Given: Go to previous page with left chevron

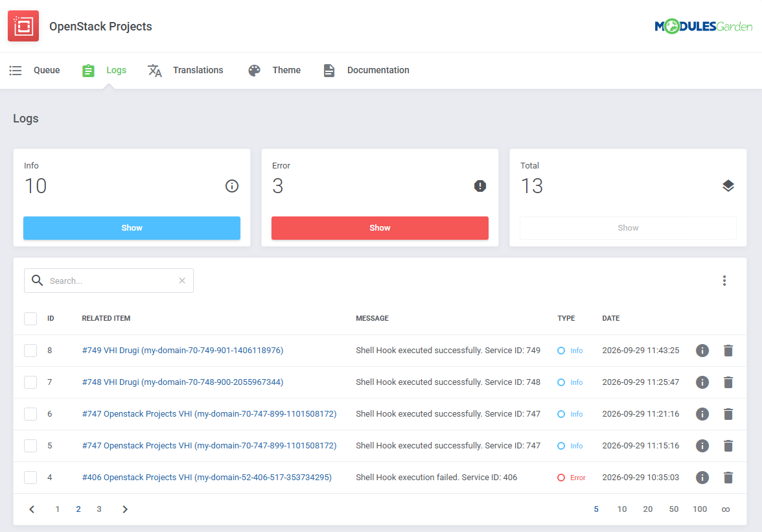Looking at the screenshot, I should (x=32, y=509).
